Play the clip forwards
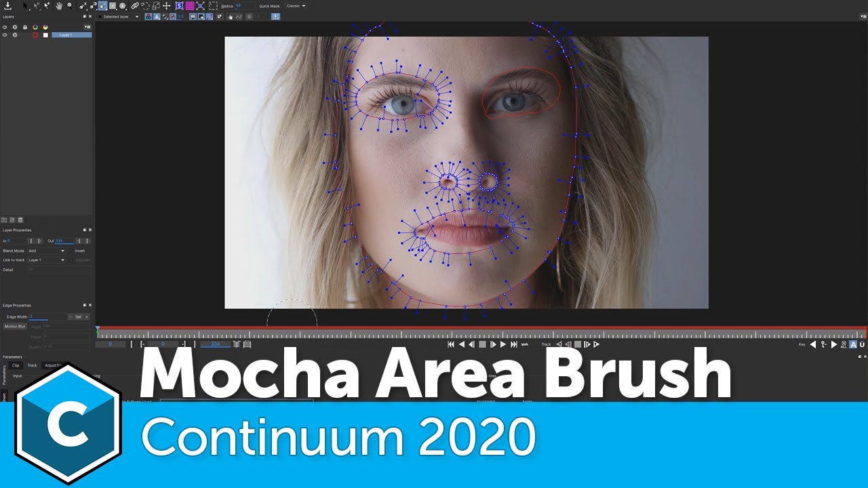This screenshot has height=488, width=868. point(503,344)
